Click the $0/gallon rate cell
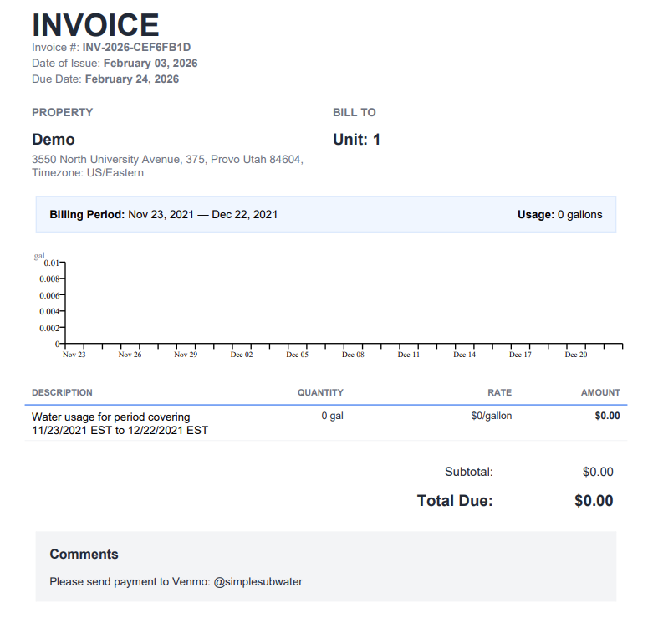653x644 pixels. pyautogui.click(x=492, y=416)
